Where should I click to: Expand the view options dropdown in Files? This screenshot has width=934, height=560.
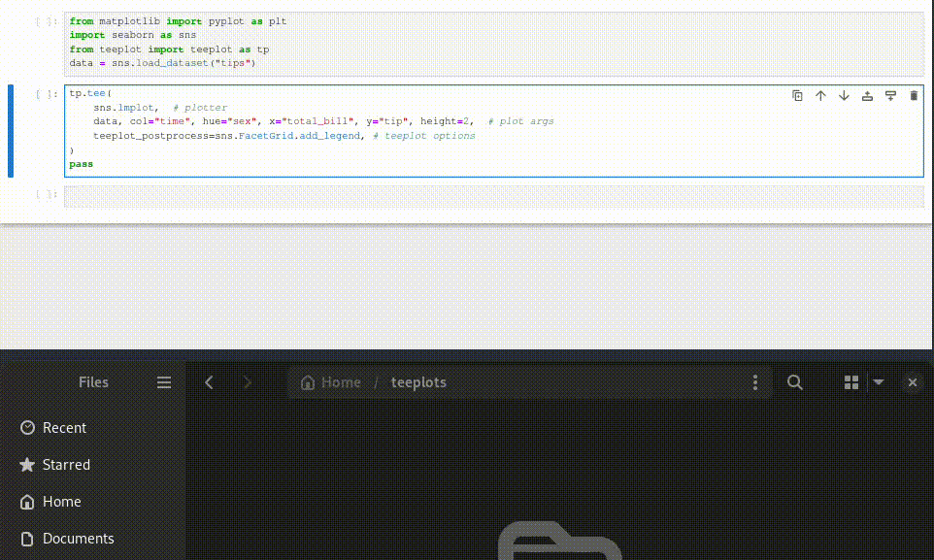879,382
